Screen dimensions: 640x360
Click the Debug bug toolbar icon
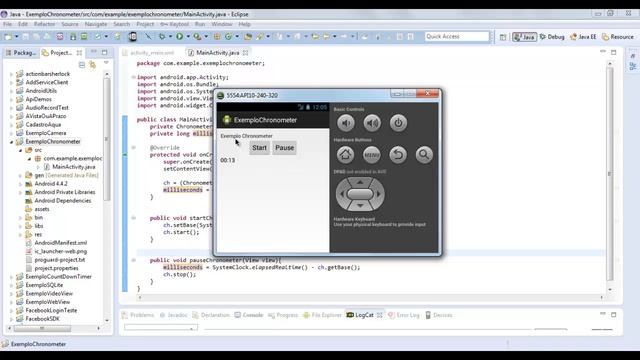tap(162, 37)
